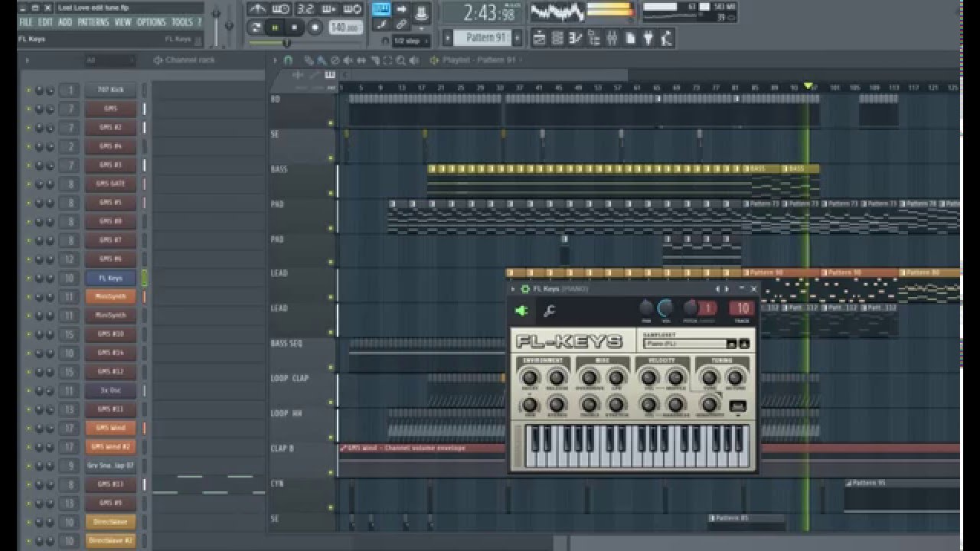Select the playlist playback speaker tool

click(414, 60)
